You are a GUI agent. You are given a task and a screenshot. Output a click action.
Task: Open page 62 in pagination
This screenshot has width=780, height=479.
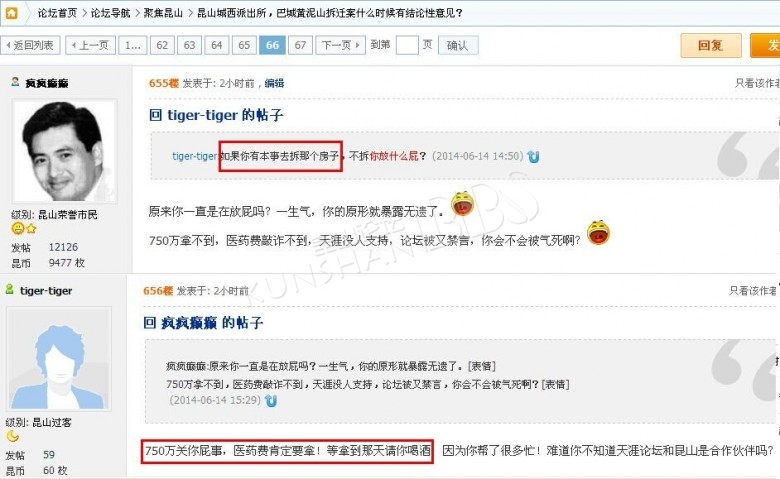tap(162, 45)
